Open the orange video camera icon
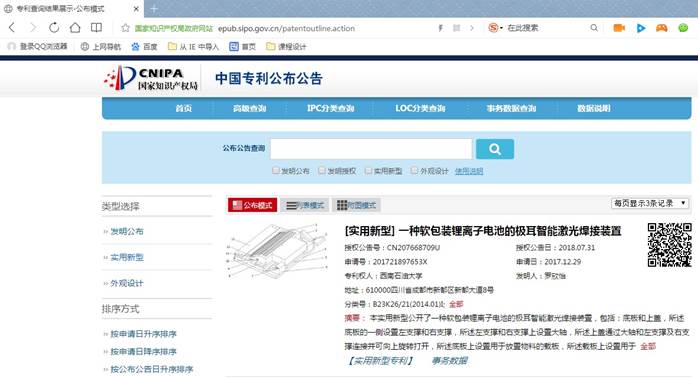 619,28
